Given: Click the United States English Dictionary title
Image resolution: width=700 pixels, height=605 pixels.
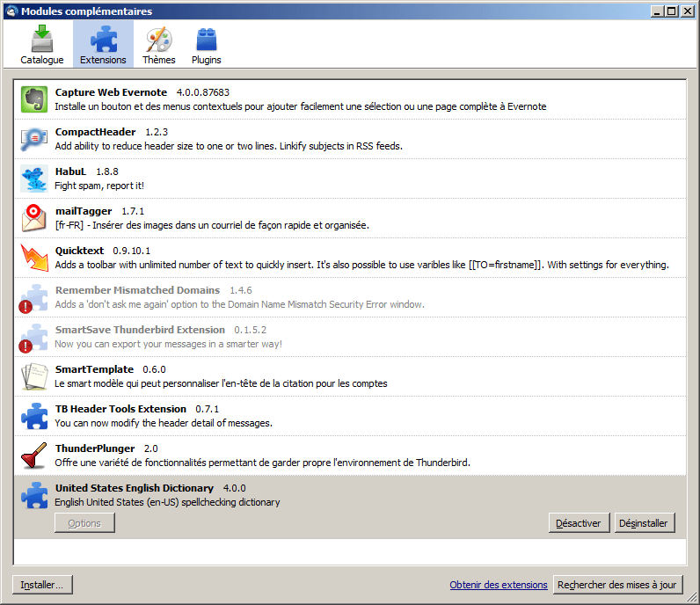Looking at the screenshot, I should pyautogui.click(x=135, y=488).
